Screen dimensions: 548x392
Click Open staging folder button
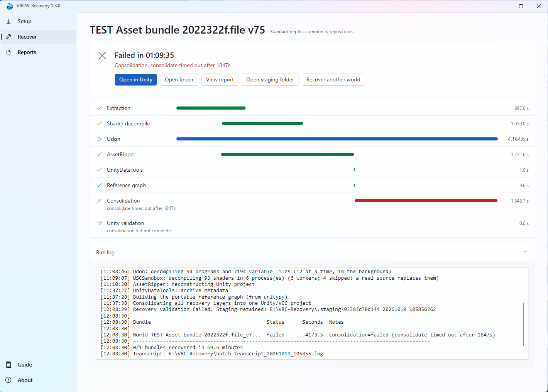[270, 79]
